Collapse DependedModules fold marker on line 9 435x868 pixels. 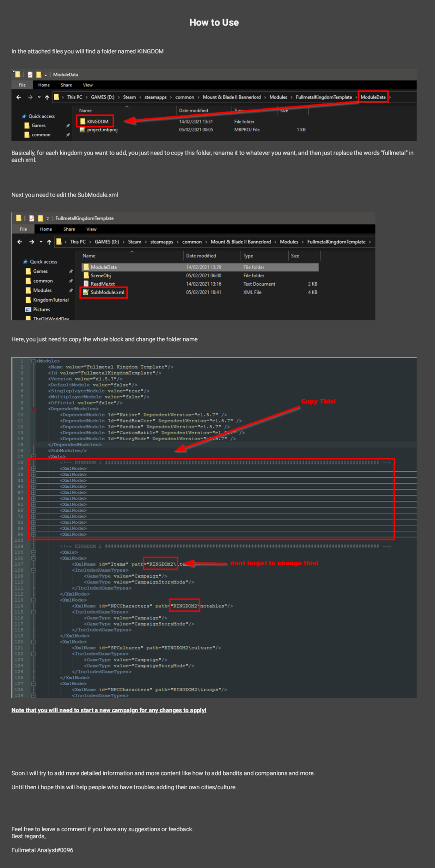pyautogui.click(x=33, y=409)
